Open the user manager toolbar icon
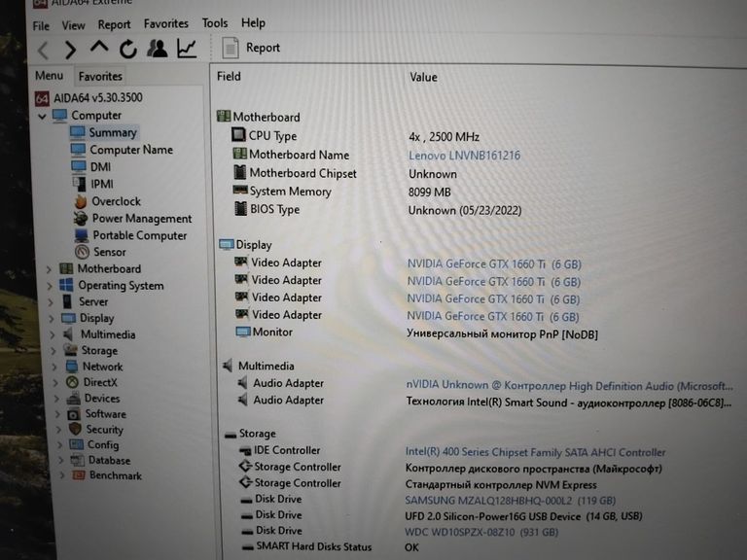747x560 pixels. click(x=158, y=48)
